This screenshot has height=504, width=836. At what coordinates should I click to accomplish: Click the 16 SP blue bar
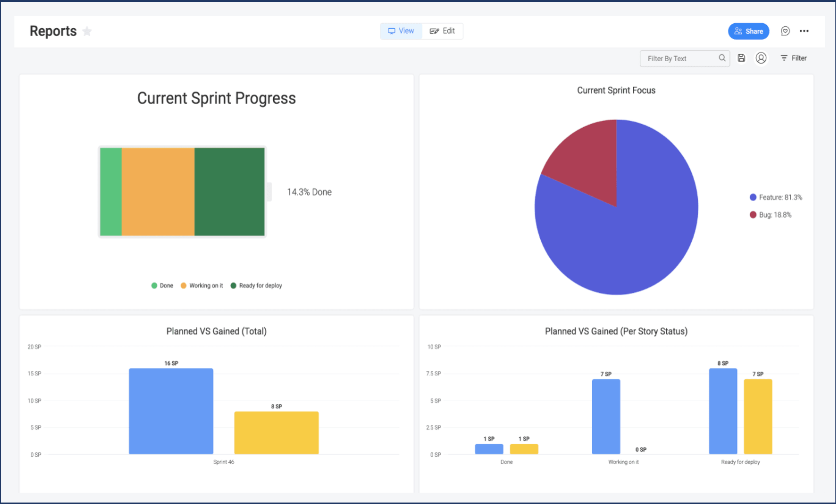click(171, 411)
